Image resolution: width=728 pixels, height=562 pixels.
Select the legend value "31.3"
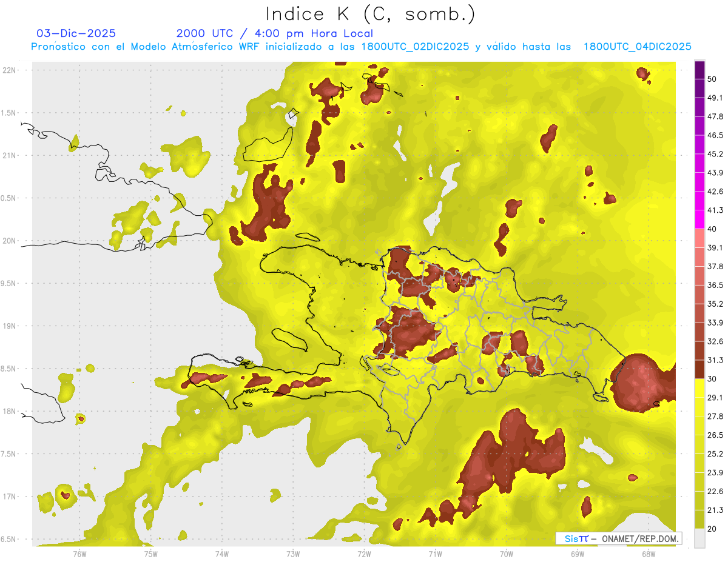(x=715, y=360)
